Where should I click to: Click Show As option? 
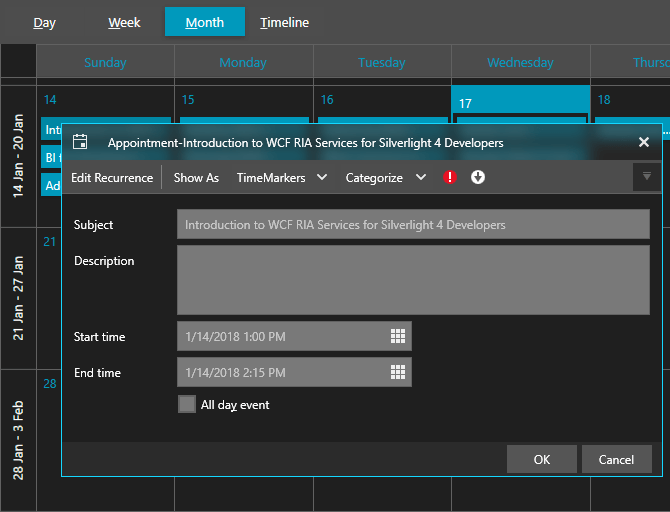pyautogui.click(x=196, y=178)
